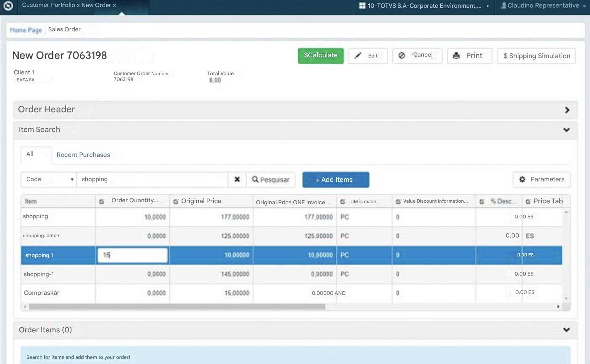Collapse the Order Items section chevron
The height and width of the screenshot is (364, 590).
click(x=566, y=330)
